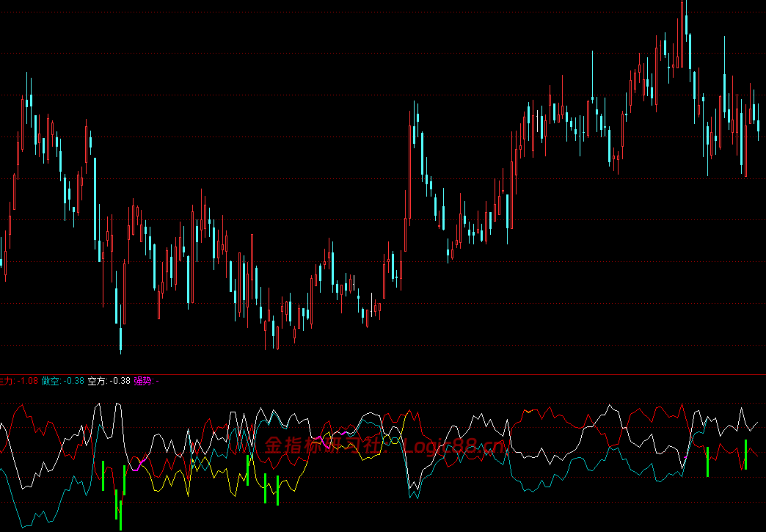Select the 空方 indicator value label
Screen dimensions: 766x532
click(109, 381)
